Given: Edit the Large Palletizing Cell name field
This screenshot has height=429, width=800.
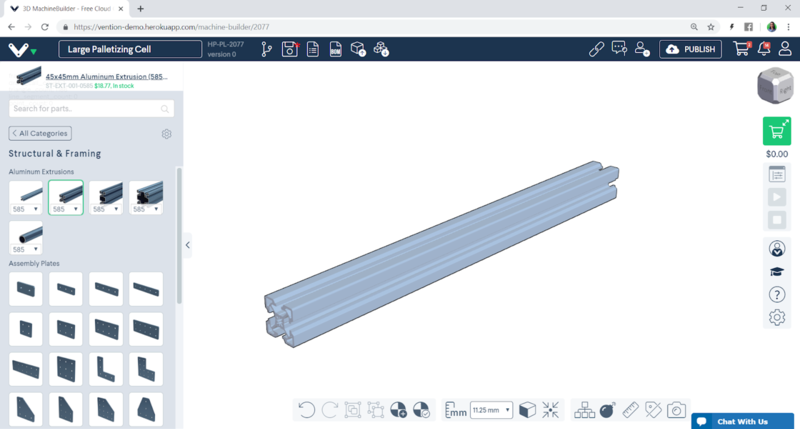Looking at the screenshot, I should pos(130,49).
